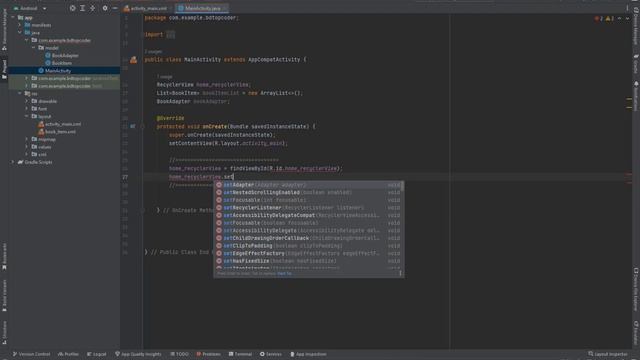Viewport: 640px width, 360px height.
Task: Open TODO tool window
Action: click(180, 354)
